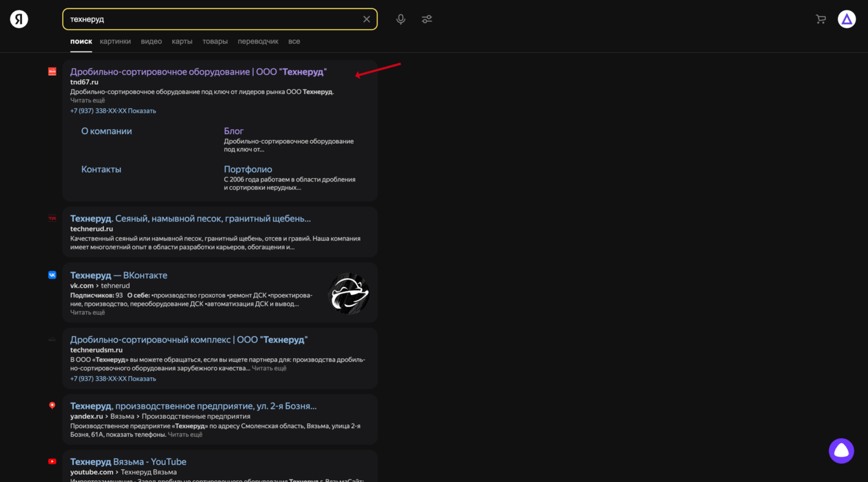Clear the search query with the X
Screen dimensions: 868x482
pyautogui.click(x=367, y=19)
